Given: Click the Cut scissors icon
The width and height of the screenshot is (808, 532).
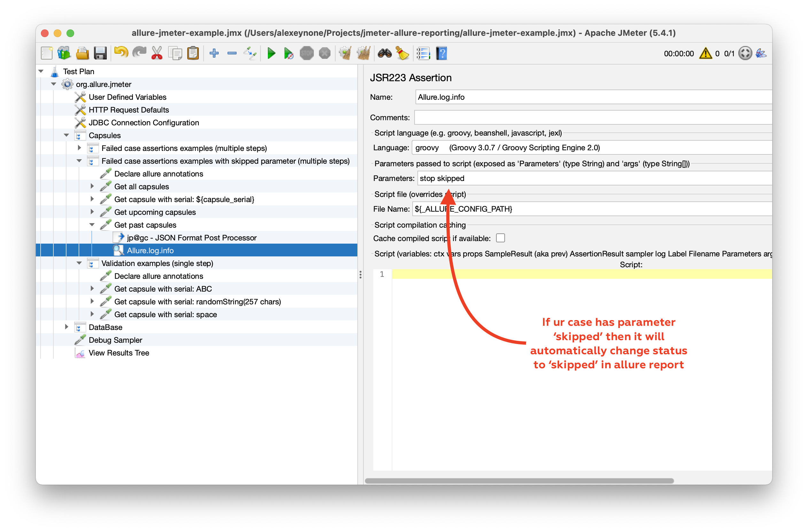Looking at the screenshot, I should (157, 53).
